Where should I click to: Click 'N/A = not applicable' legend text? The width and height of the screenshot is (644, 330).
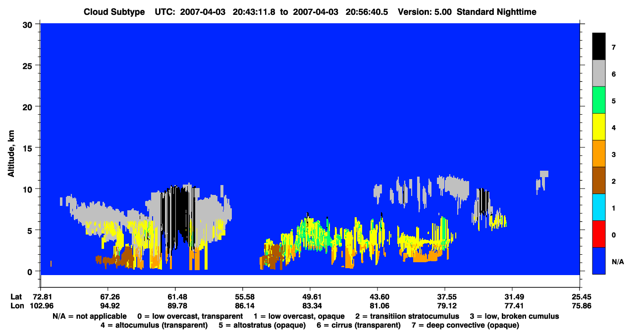tap(89, 316)
